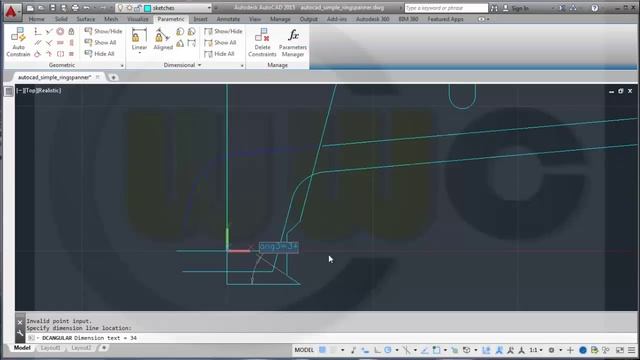Switch to the Visualize ribbon tab
The height and width of the screenshot is (360, 640).
pyautogui.click(x=138, y=19)
